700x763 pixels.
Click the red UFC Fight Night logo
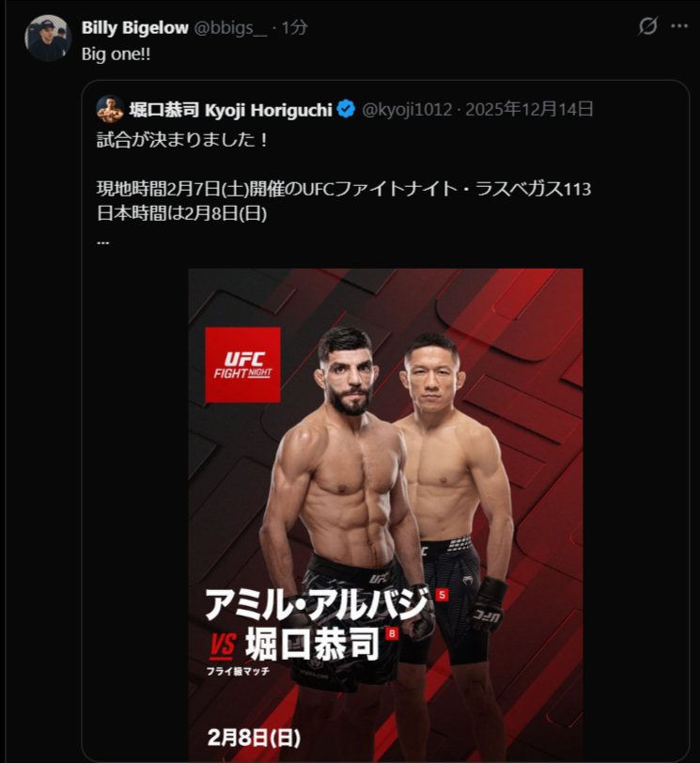242,365
